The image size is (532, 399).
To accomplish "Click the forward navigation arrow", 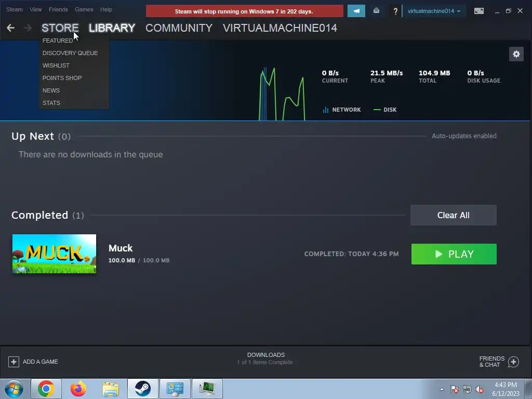I will point(28,28).
